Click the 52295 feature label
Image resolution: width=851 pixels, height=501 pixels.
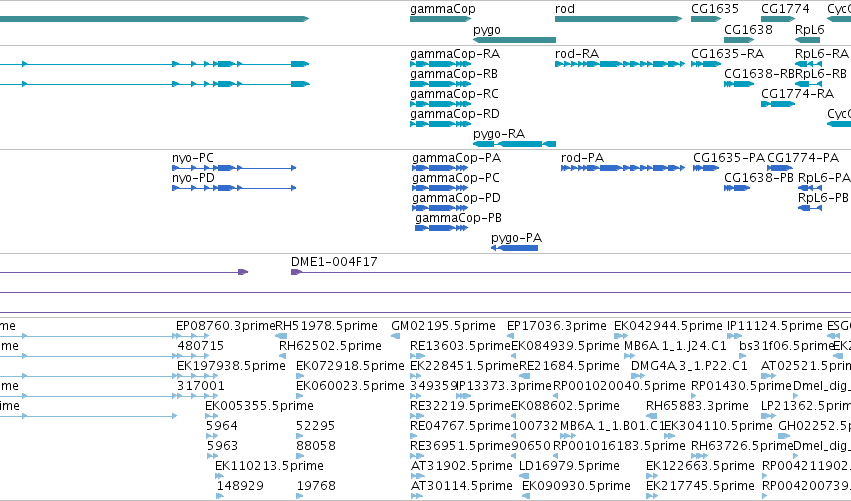point(315,426)
